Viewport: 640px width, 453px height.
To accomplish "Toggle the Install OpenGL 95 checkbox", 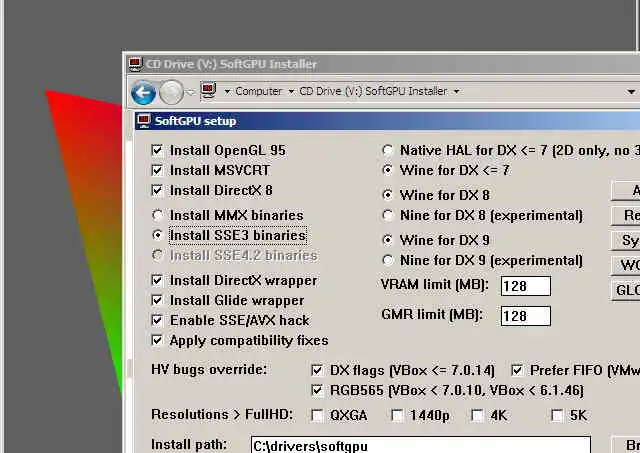I will (x=157, y=150).
